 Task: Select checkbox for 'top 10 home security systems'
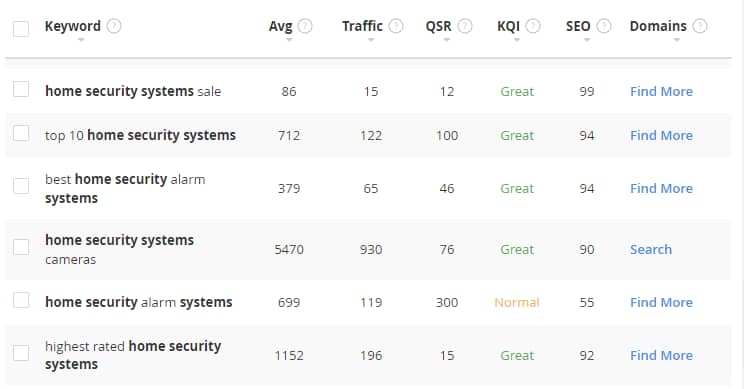21,133
